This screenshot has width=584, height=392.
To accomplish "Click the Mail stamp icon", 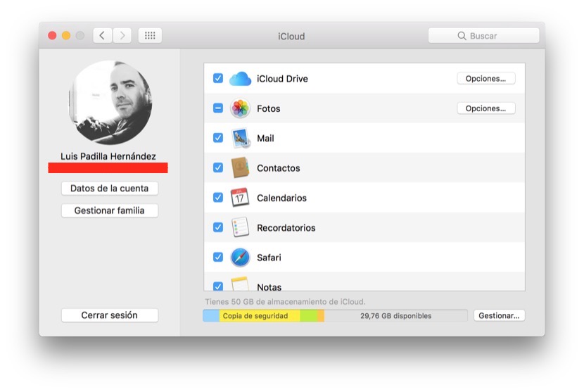I will point(240,139).
